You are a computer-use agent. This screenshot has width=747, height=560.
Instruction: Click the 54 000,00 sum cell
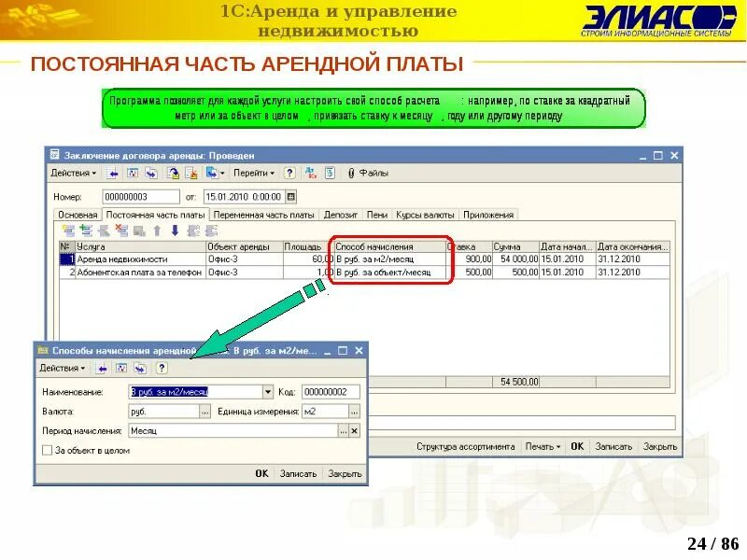coord(515,259)
